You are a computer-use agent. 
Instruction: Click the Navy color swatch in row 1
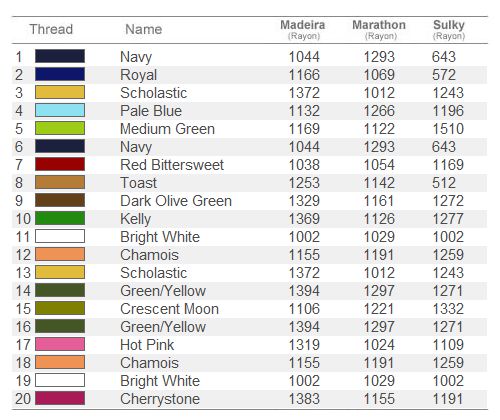60,56
